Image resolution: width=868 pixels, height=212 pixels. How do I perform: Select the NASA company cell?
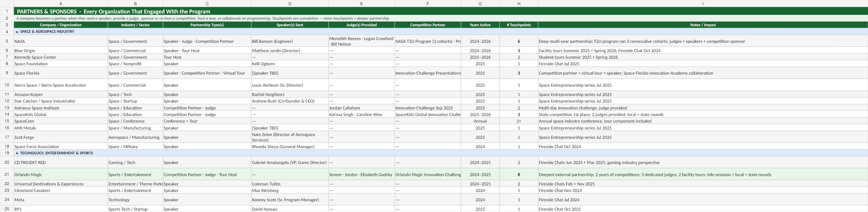pos(61,41)
